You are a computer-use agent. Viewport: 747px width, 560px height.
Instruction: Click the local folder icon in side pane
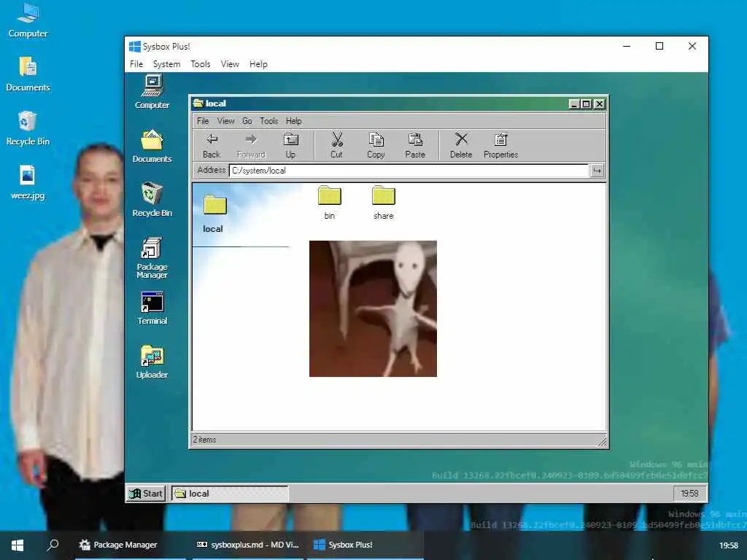tap(215, 205)
